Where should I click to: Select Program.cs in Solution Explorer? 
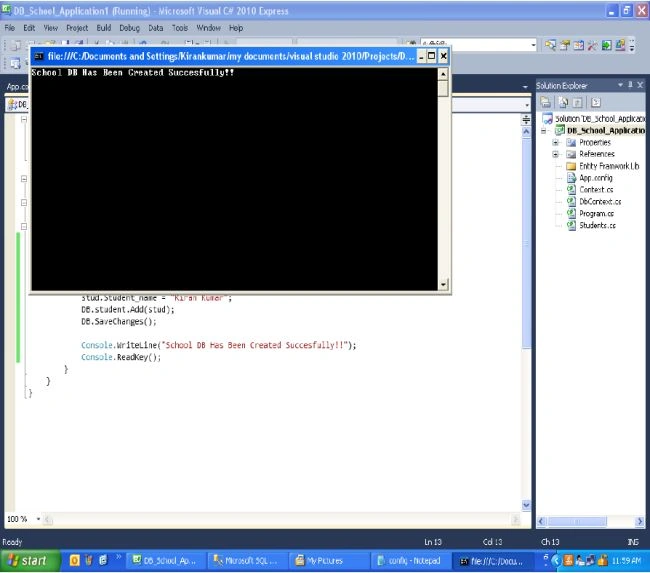pos(597,214)
